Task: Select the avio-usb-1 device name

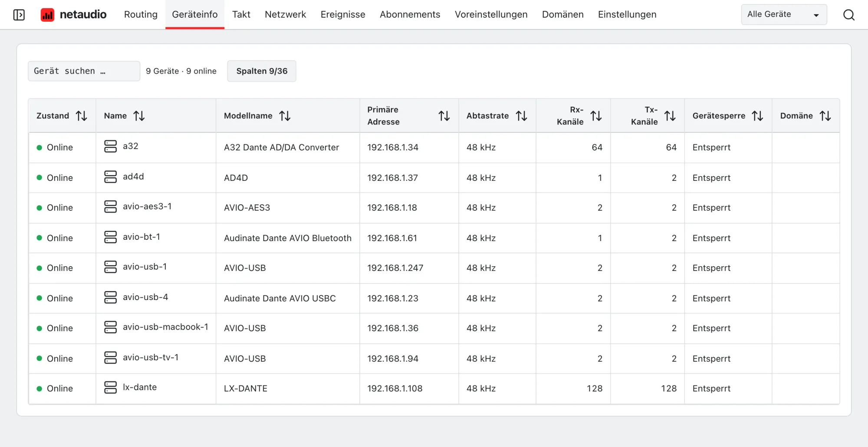Action: click(x=145, y=267)
